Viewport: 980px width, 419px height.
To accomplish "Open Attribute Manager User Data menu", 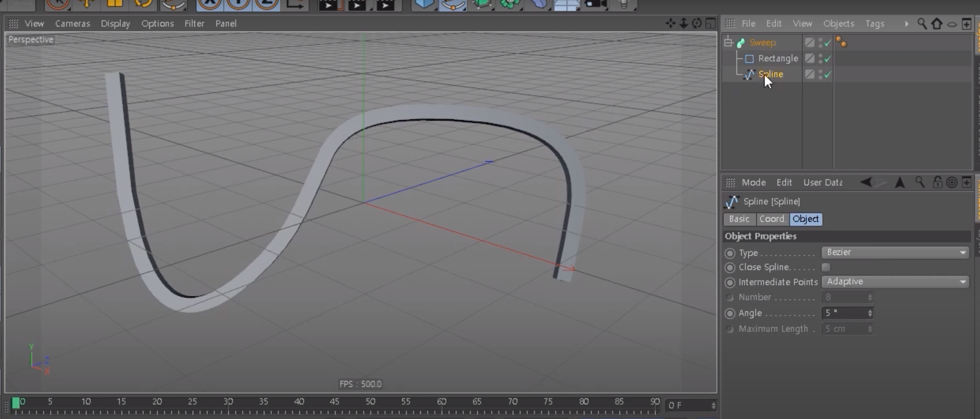I will [822, 182].
